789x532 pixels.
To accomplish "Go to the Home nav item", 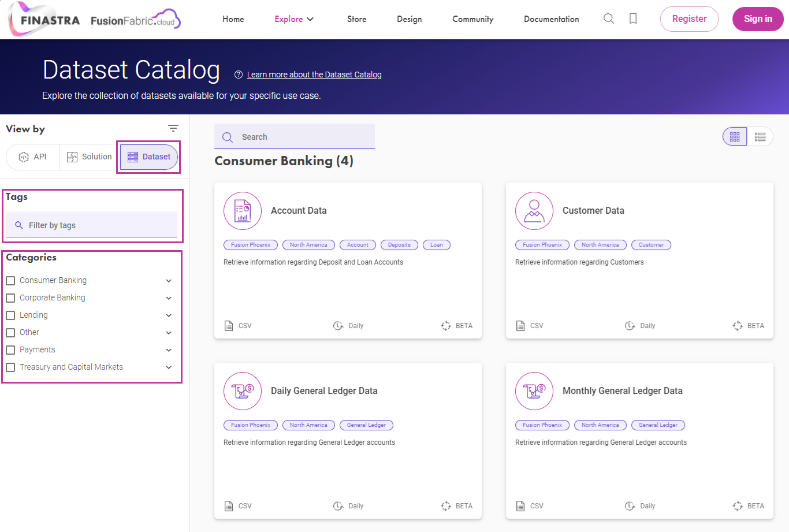I will (x=233, y=19).
